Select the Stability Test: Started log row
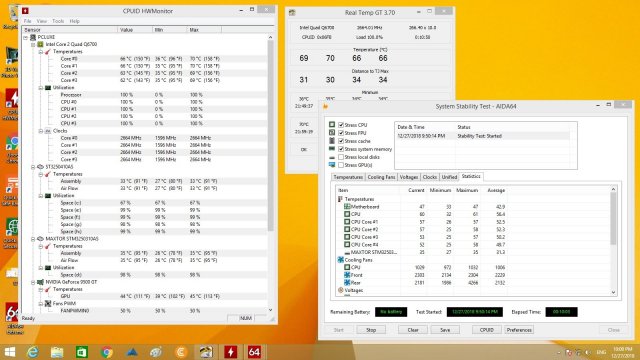Viewport: 640px width, 360px height. click(x=483, y=136)
